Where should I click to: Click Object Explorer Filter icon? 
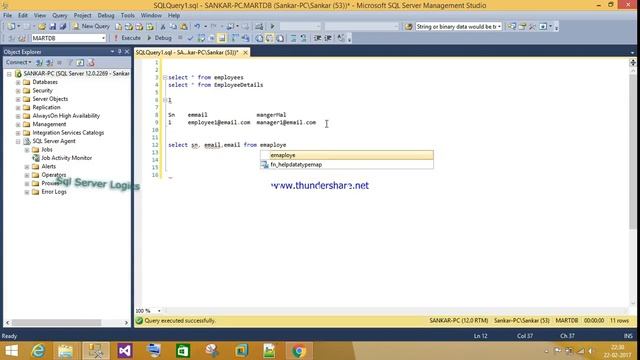(x=70, y=62)
